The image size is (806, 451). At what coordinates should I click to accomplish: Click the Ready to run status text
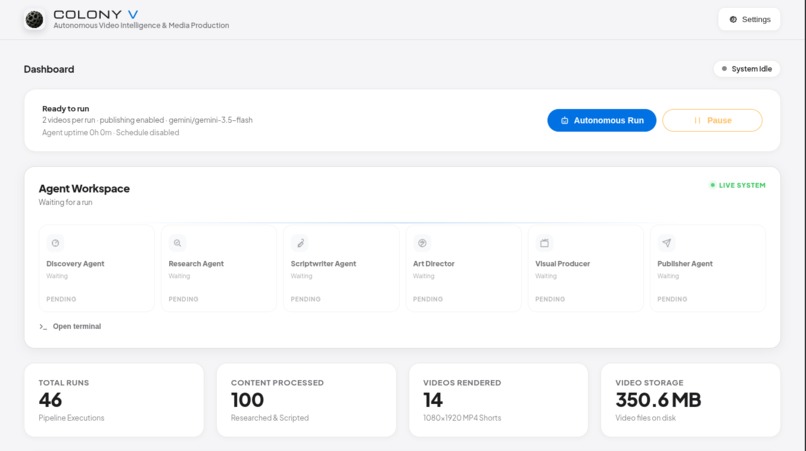tap(65, 109)
